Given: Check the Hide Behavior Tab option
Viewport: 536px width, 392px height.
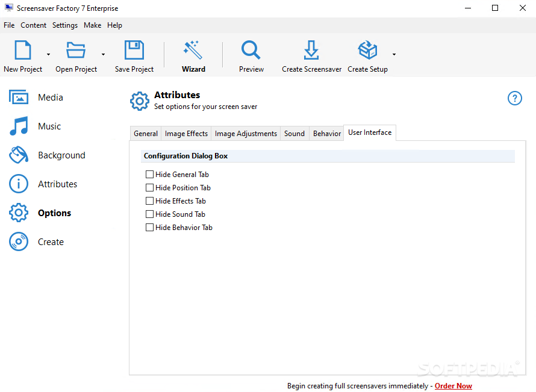Looking at the screenshot, I should click(149, 227).
